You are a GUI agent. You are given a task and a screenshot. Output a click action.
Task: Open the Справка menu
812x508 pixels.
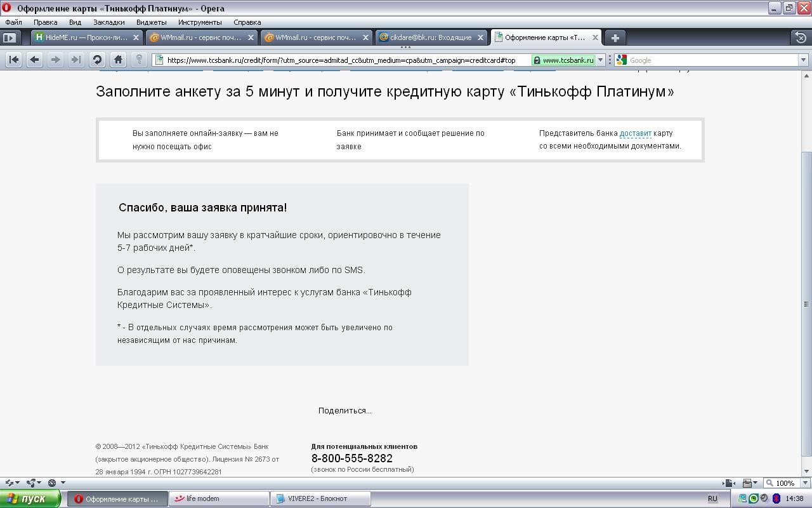pos(247,22)
